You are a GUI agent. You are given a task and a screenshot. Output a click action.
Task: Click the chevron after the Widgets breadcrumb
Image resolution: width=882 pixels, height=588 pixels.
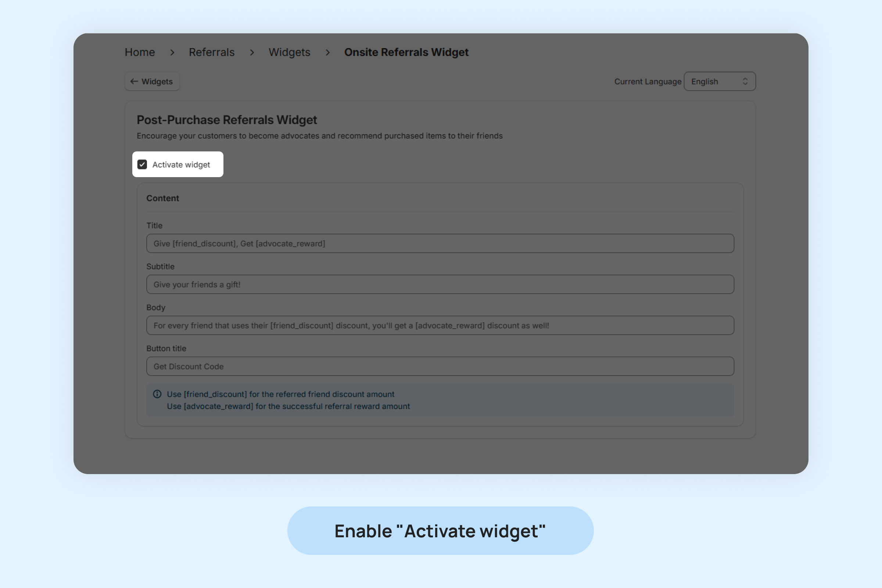tap(328, 53)
